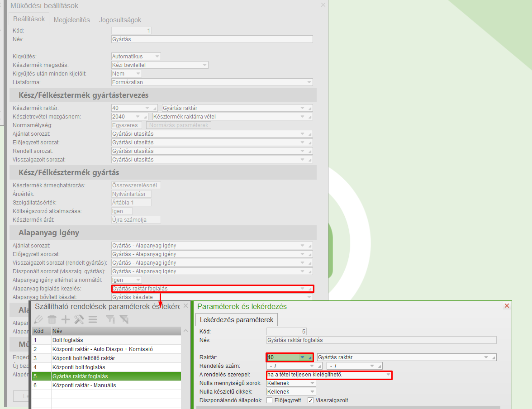Select the row Köponti bolt feltöltő raktár
532x409 pixels.
[x=107, y=358]
